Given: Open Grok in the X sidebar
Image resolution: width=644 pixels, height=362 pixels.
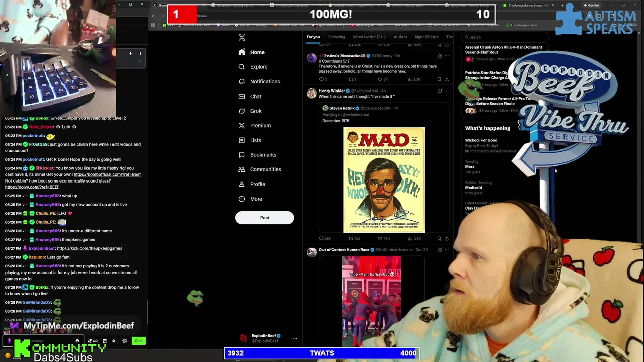Looking at the screenshot, I should click(250, 111).
